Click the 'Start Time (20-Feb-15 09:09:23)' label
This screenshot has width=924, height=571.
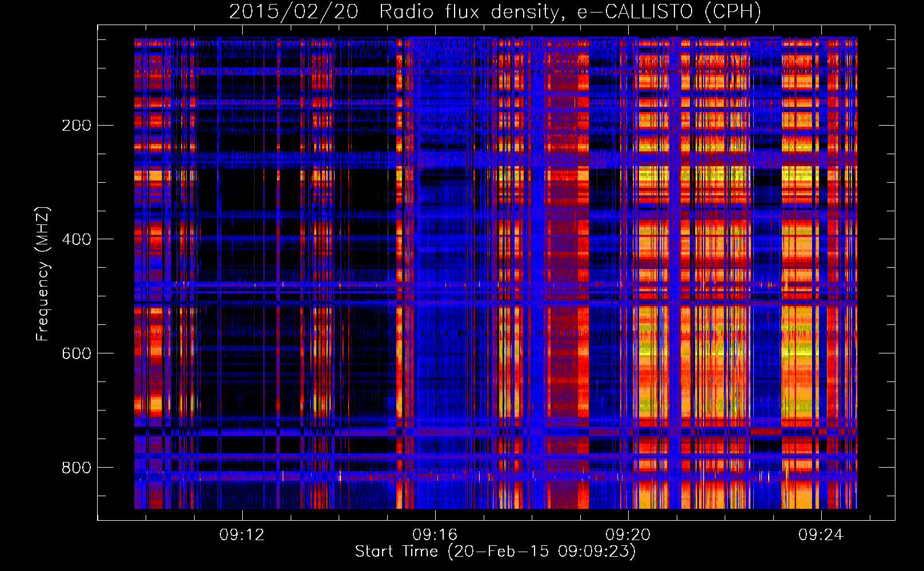(x=495, y=552)
